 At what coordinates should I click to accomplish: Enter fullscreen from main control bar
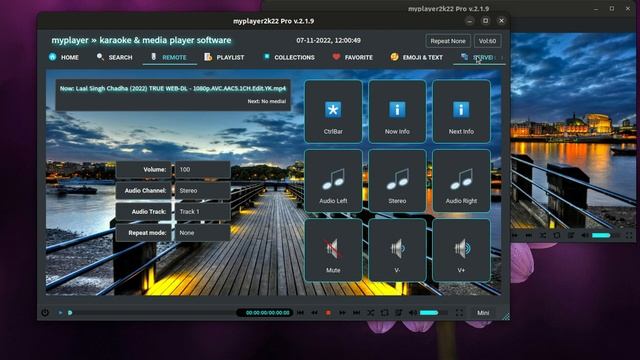[x=459, y=313]
